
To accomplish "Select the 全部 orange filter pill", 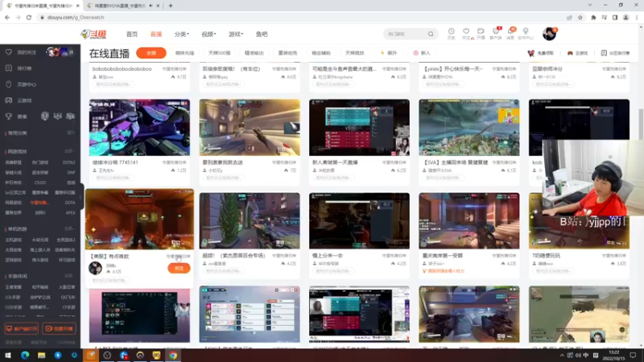I will (151, 53).
